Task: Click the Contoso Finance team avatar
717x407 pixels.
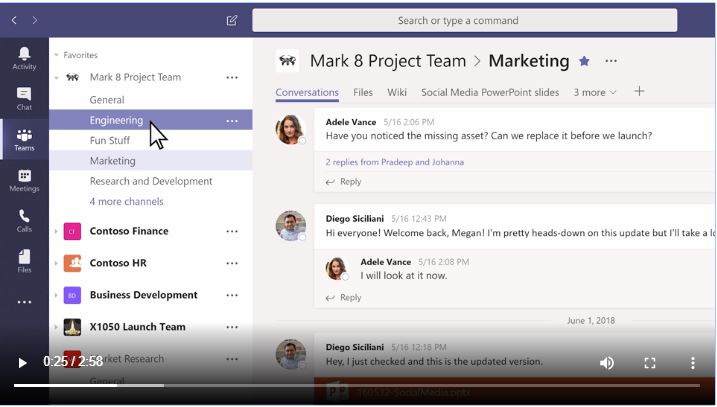Action: [72, 231]
